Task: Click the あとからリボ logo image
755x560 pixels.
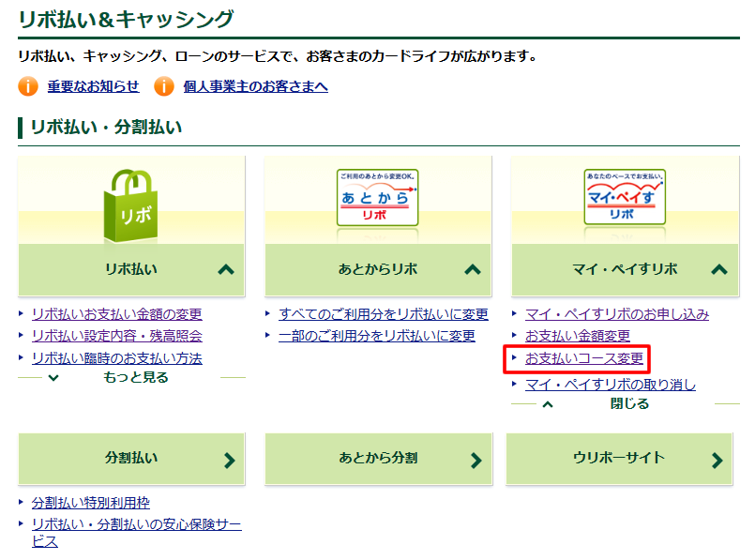Action: pos(377,198)
